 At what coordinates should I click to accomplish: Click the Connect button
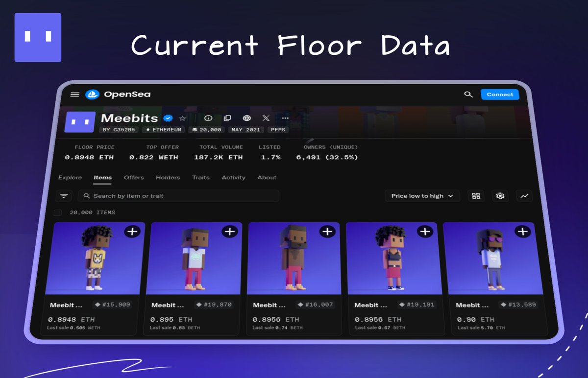(500, 94)
